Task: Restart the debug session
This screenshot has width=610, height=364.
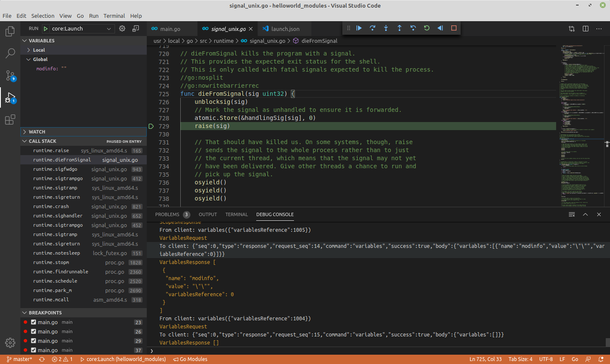Action: pos(427,28)
